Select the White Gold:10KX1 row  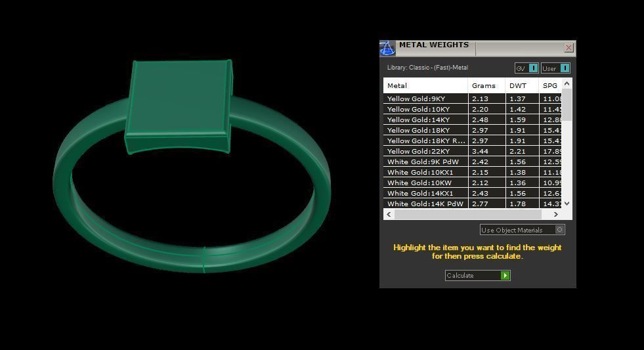[x=472, y=173]
